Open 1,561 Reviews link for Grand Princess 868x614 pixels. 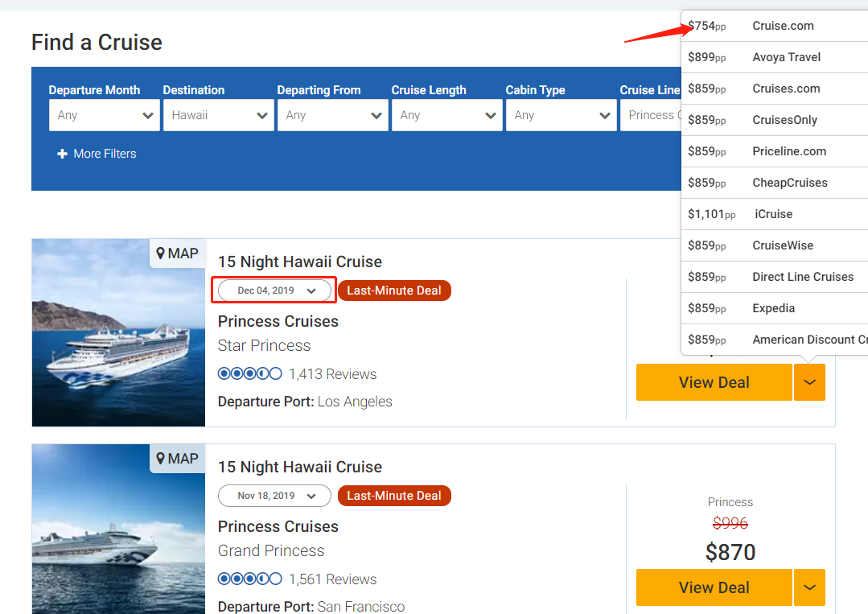point(332,579)
